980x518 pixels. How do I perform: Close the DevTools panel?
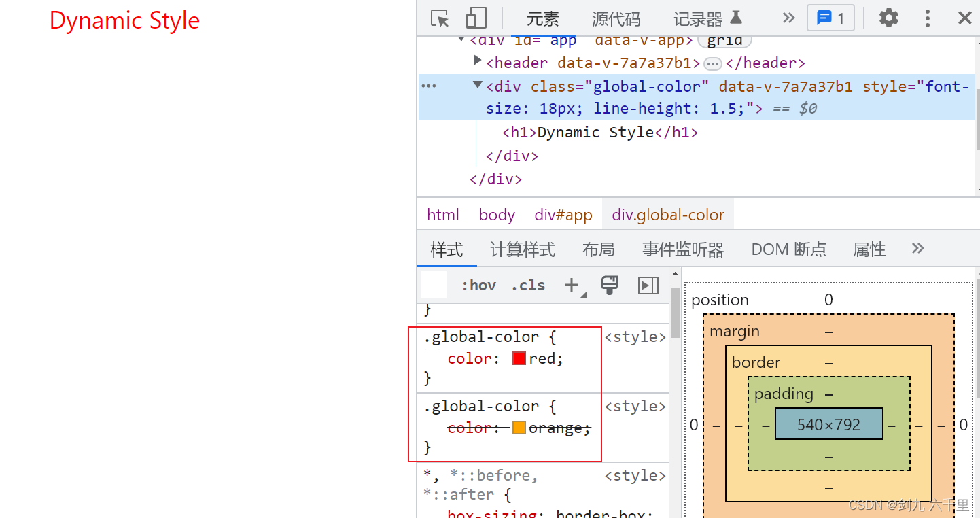click(964, 18)
